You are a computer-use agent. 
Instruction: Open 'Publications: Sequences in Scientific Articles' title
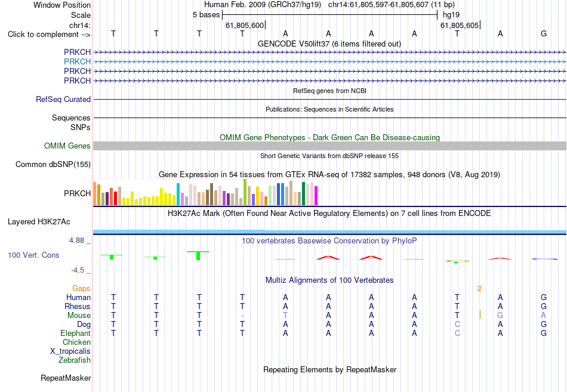[329, 109]
